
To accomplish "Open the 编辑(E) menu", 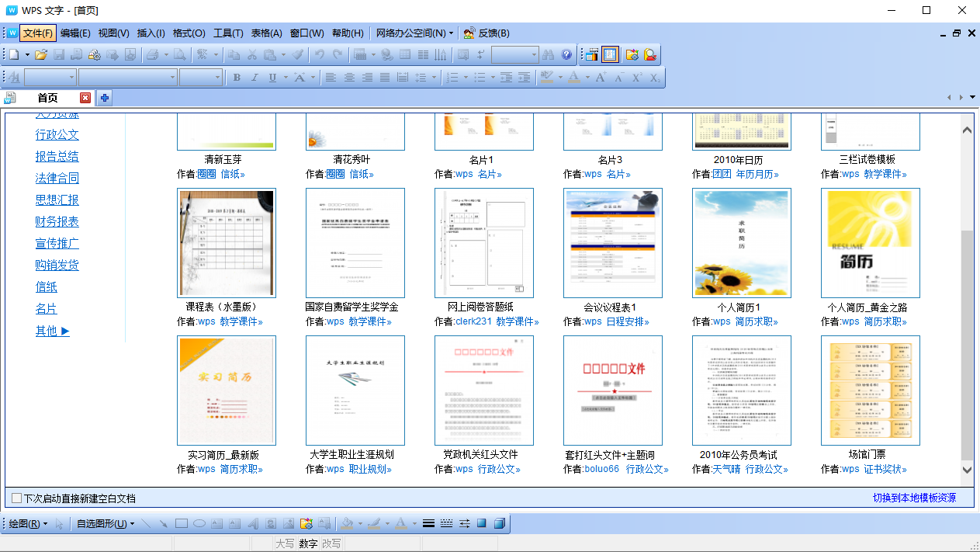I will (75, 33).
